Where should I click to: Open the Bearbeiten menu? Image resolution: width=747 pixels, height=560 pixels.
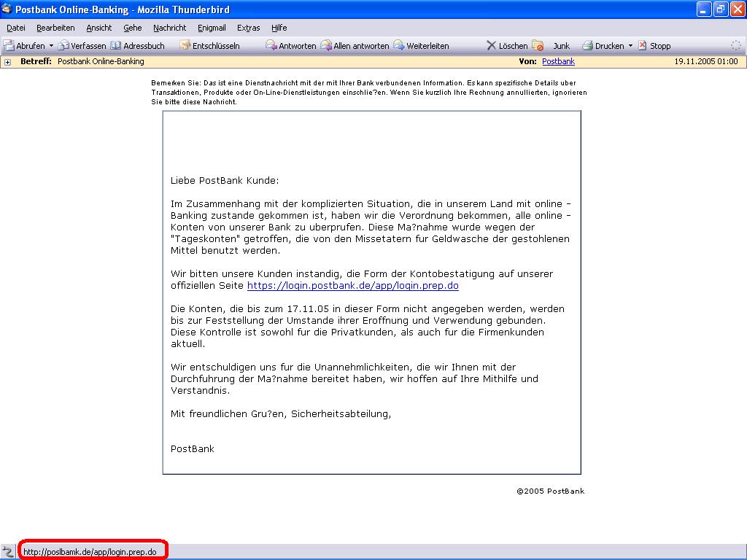click(x=55, y=28)
